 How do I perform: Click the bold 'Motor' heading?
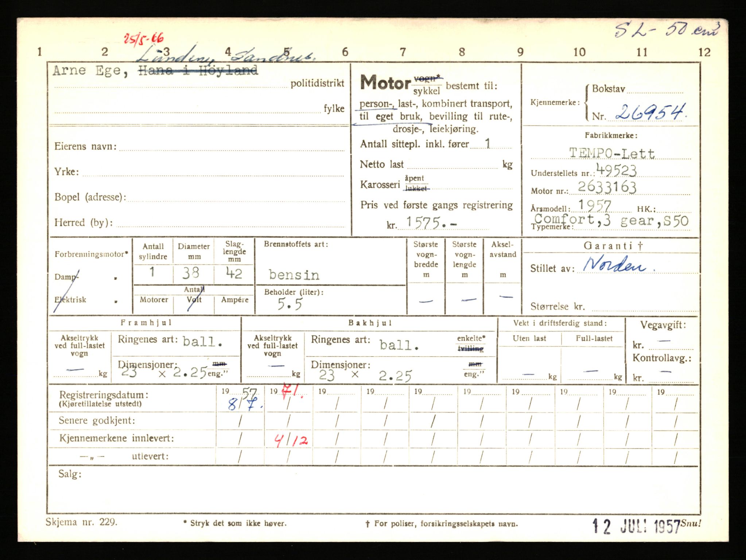[x=385, y=83]
